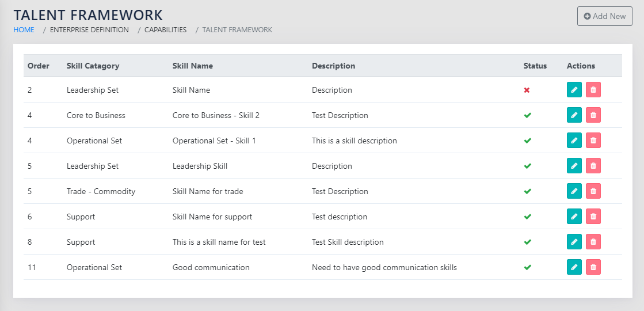The image size is (644, 311).
Task: Delete the 'Operational Set - Skill 1' row
Action: [593, 141]
